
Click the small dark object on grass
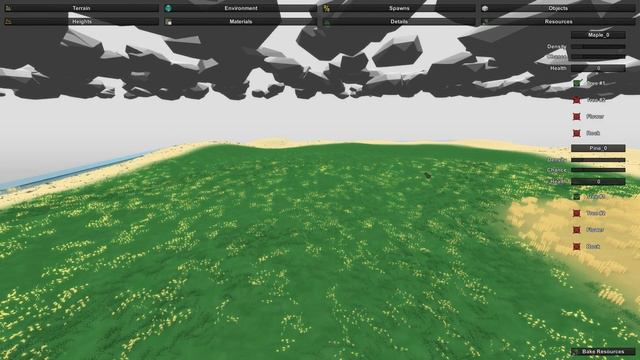point(427,176)
